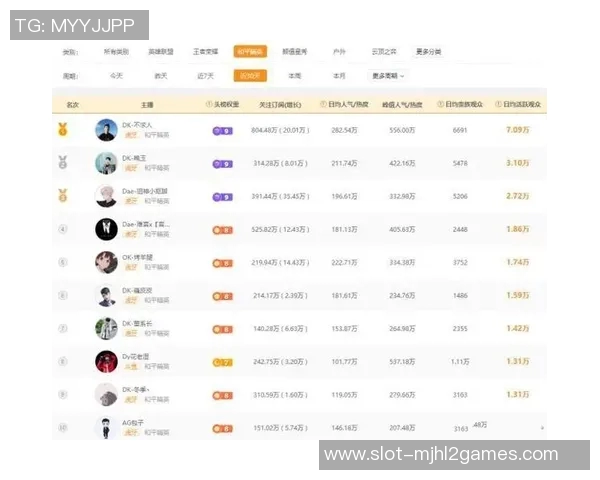Open the DK-不求人 streamer name link
The height and width of the screenshot is (480, 600).
(137, 125)
